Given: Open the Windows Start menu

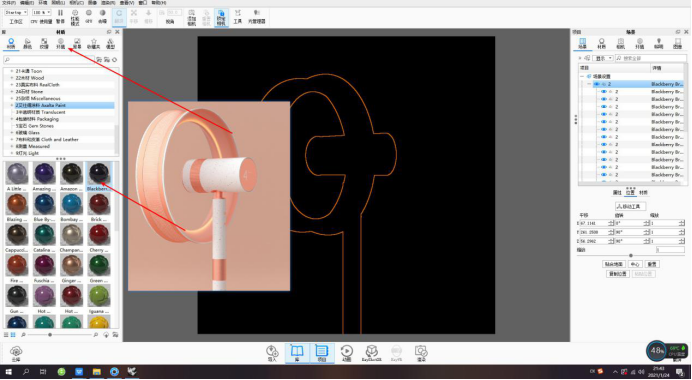Looking at the screenshot, I should pyautogui.click(x=8, y=372).
